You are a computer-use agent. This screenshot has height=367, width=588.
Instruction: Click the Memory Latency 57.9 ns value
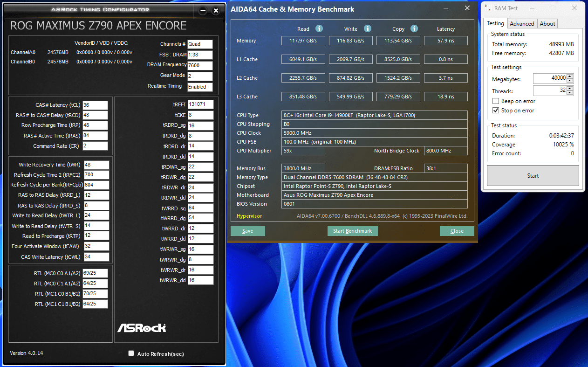[446, 41]
